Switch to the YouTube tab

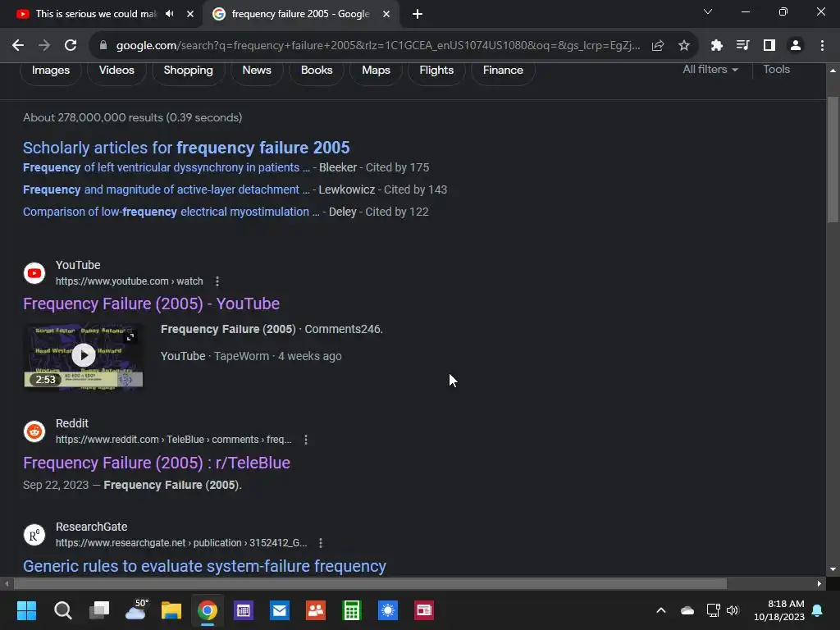pyautogui.click(x=96, y=14)
